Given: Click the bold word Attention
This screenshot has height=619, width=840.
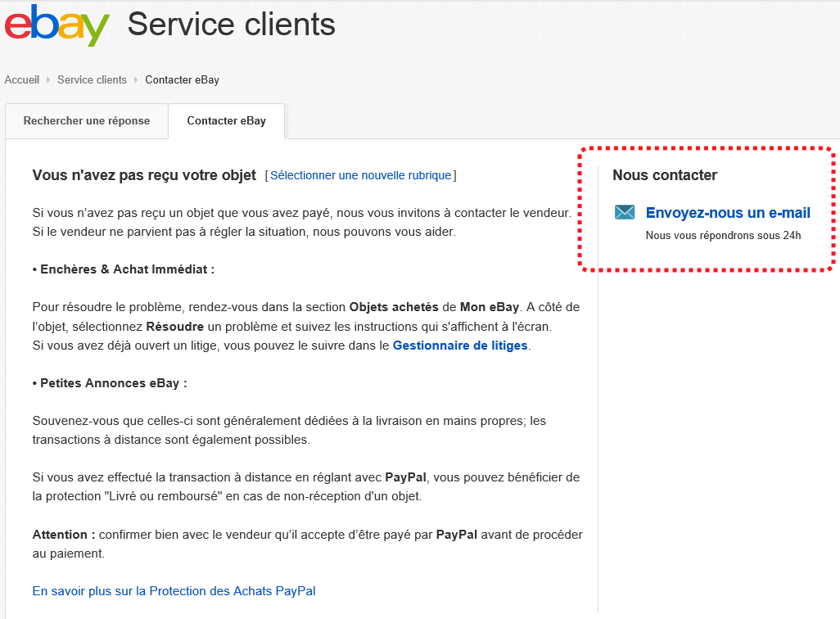Looking at the screenshot, I should [60, 535].
